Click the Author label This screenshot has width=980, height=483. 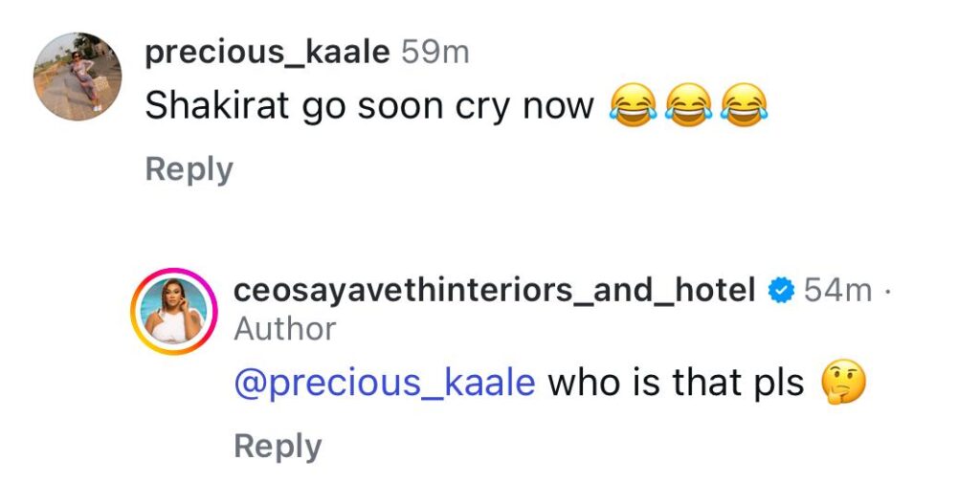[285, 329]
